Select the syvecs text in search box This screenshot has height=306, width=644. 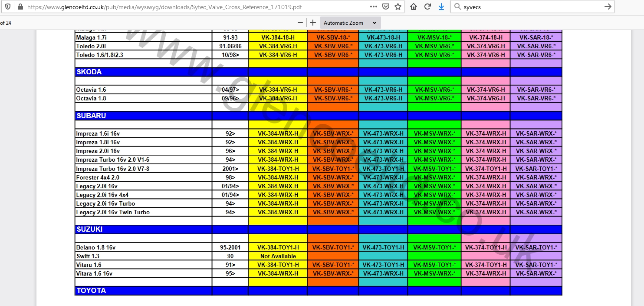(473, 7)
